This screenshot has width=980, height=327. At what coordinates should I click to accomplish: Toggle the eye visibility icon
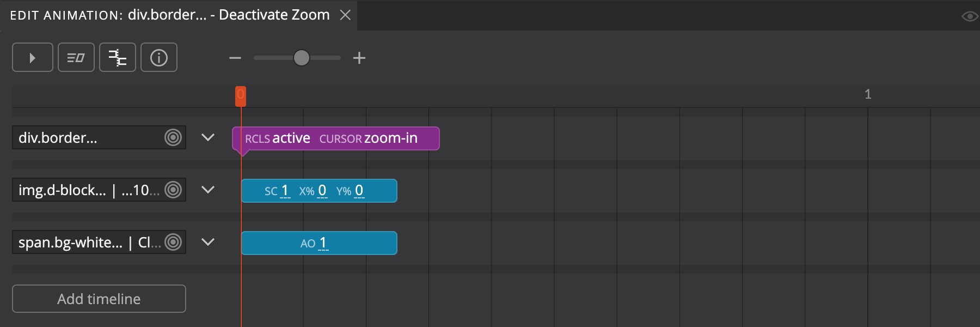[969, 16]
